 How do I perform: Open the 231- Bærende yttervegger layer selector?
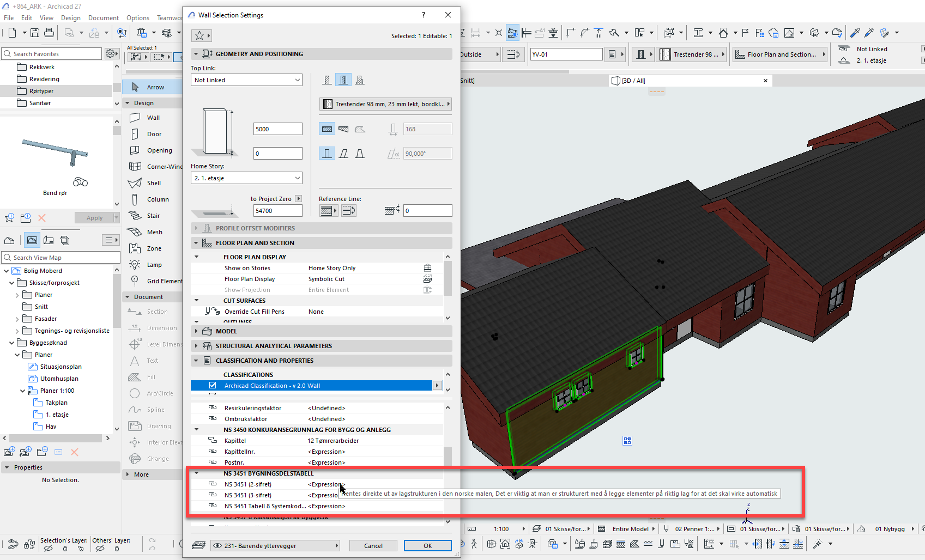(x=275, y=546)
